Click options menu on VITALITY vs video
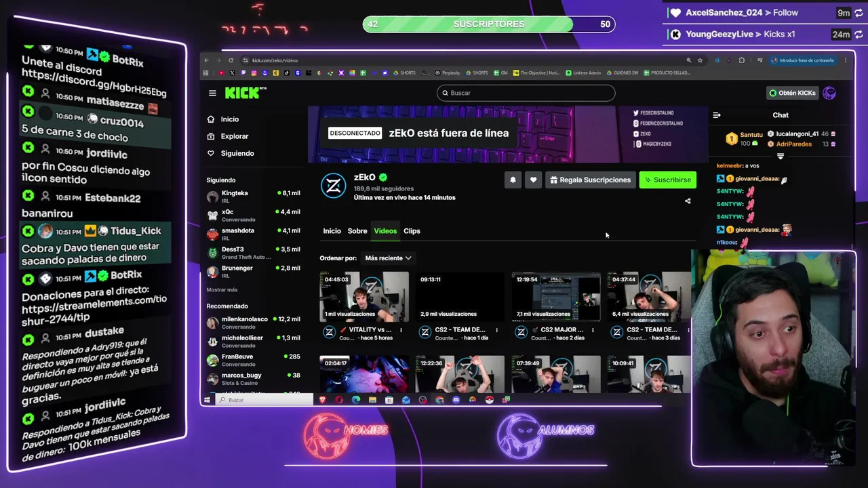Screen dimensions: 868x488 (401, 331)
